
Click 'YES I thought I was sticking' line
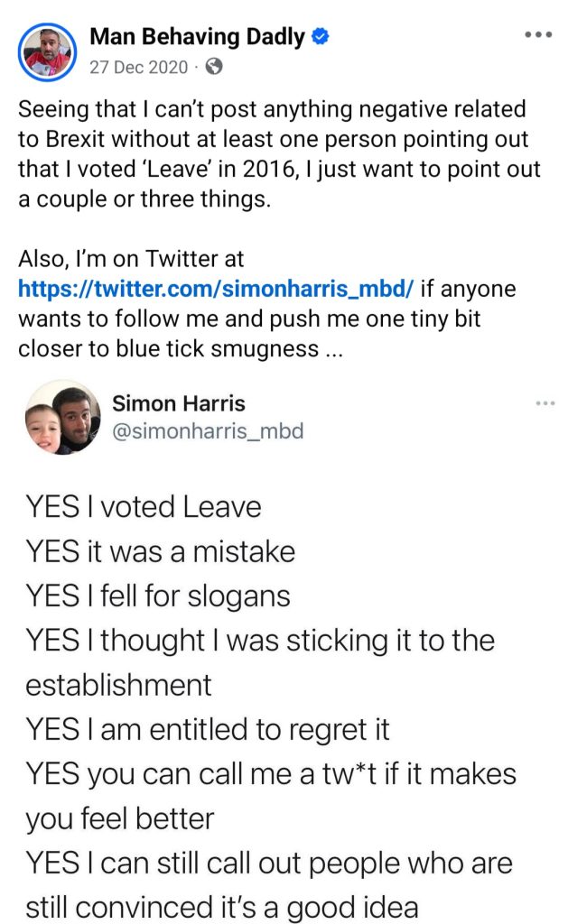click(260, 641)
